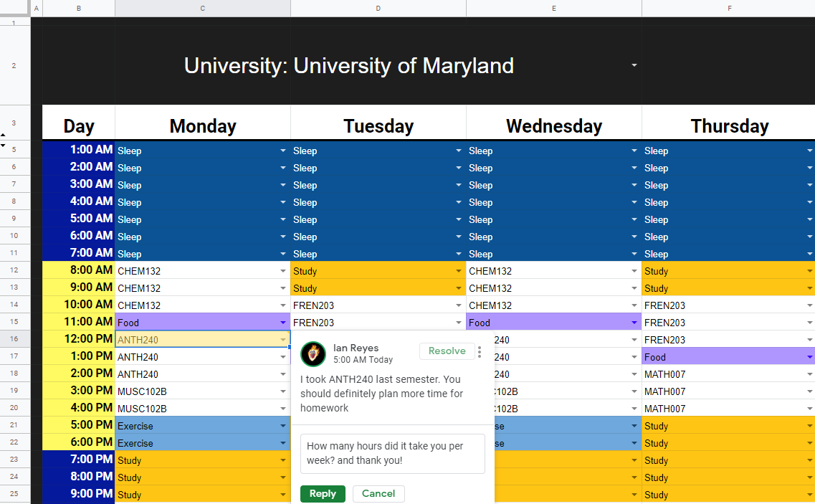Click the green Reply button
This screenshot has height=504, width=815.
(x=323, y=494)
